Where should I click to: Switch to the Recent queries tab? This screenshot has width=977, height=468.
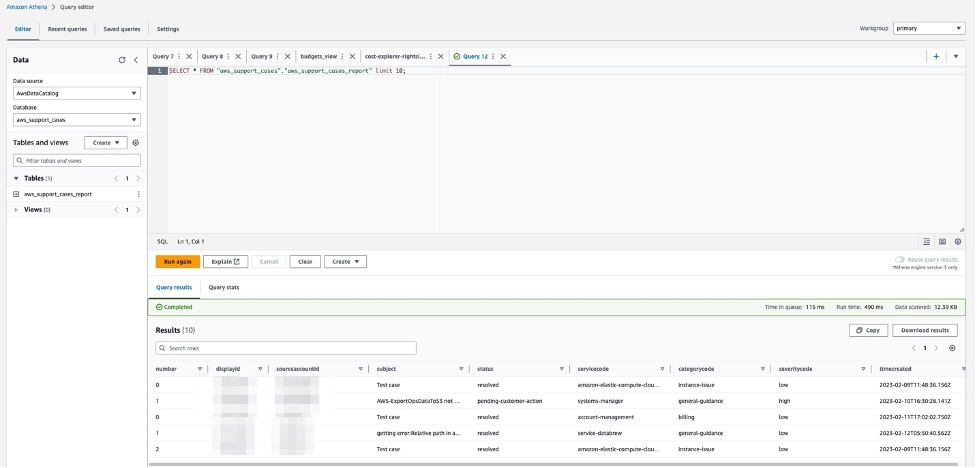point(67,29)
